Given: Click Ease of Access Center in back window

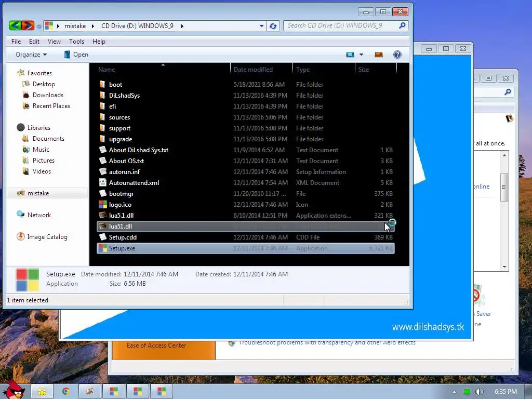Looking at the screenshot, I should 156,345.
